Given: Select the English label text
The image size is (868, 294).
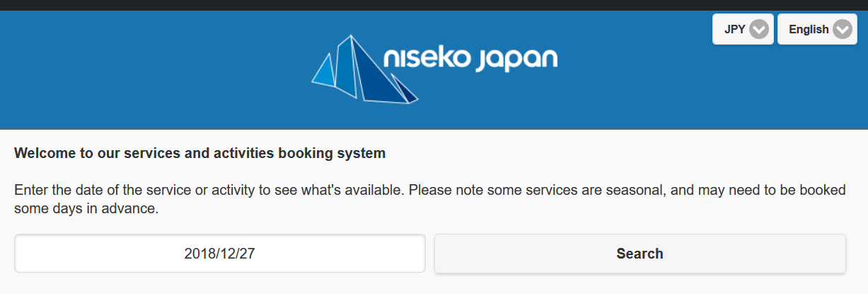Looking at the screenshot, I should [x=809, y=30].
